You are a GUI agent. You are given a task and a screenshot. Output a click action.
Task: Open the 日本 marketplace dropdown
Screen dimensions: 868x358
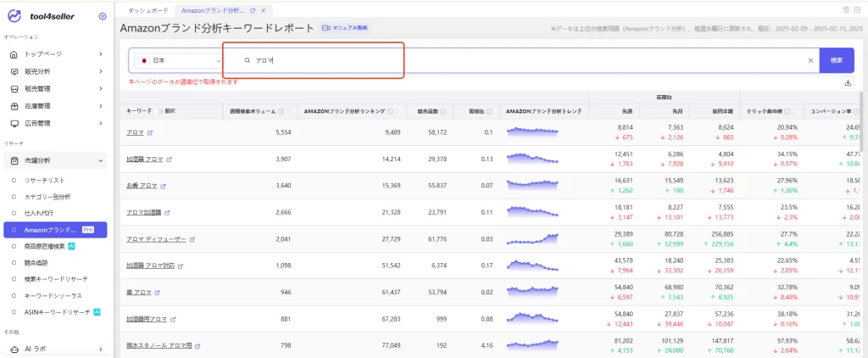180,60
